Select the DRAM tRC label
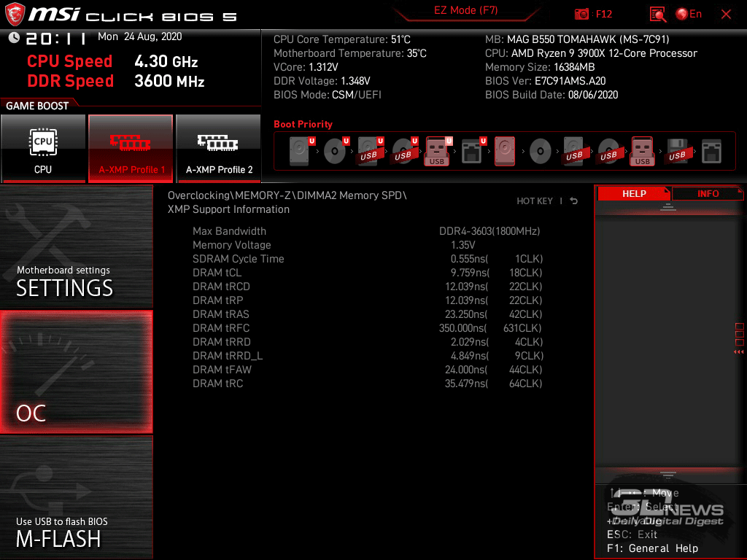Viewport: 747px width, 560px height. [x=217, y=383]
